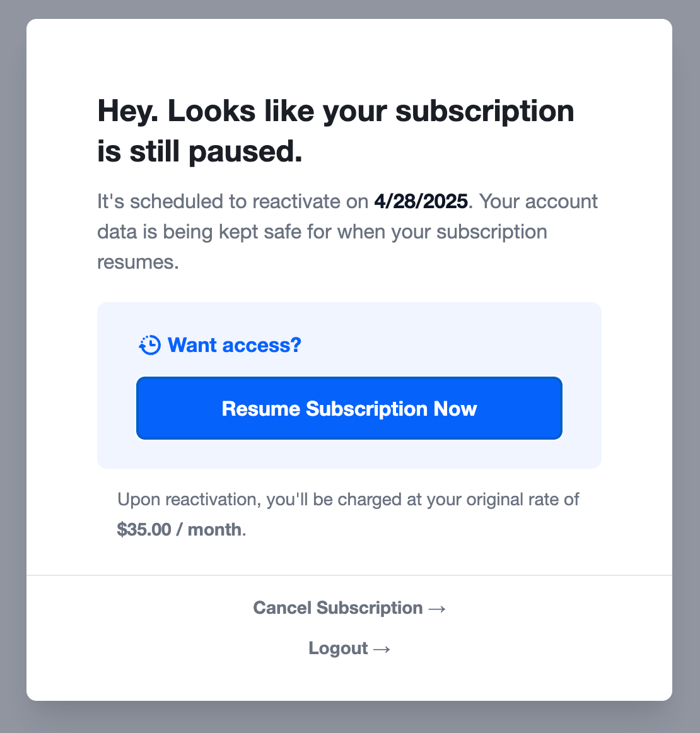Click the "Hey. Looks like your subscription" heading line
This screenshot has width=700, height=733.
coord(335,111)
